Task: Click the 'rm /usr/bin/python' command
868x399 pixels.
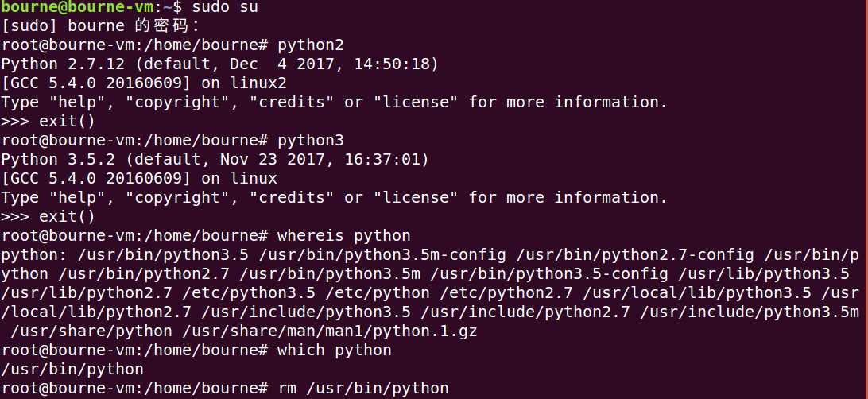Action: 362,388
